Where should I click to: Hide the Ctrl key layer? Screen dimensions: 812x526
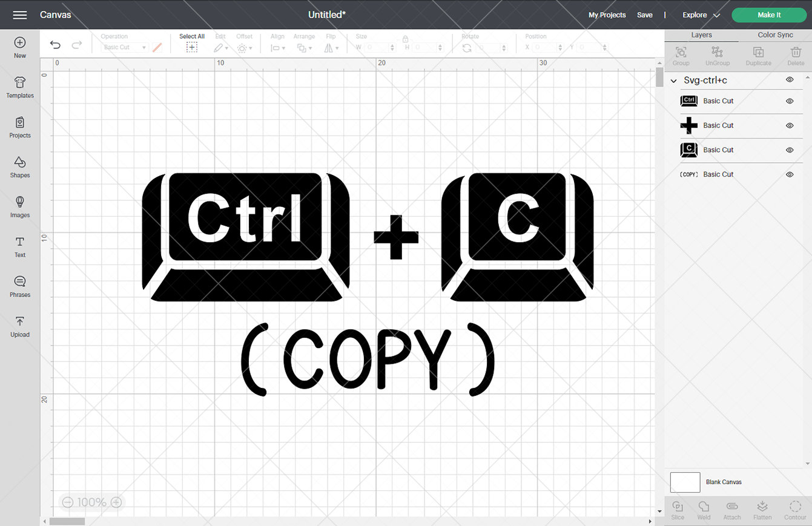point(790,101)
